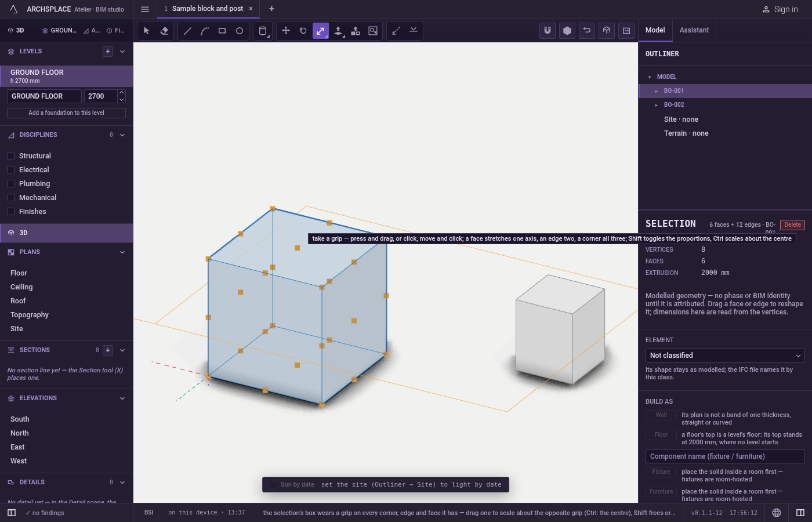The width and height of the screenshot is (812, 522).
Task: Click the solid hexagon shading icon
Action: click(x=567, y=31)
